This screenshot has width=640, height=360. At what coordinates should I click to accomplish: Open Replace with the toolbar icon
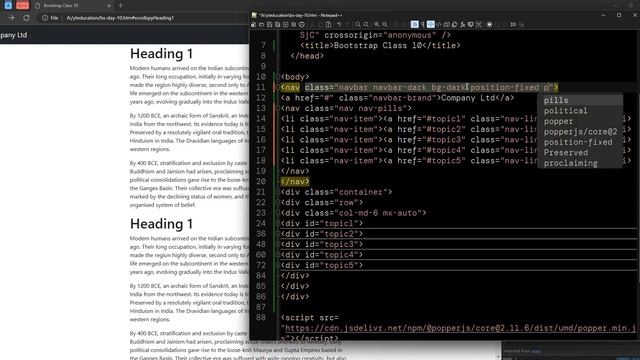366,24
